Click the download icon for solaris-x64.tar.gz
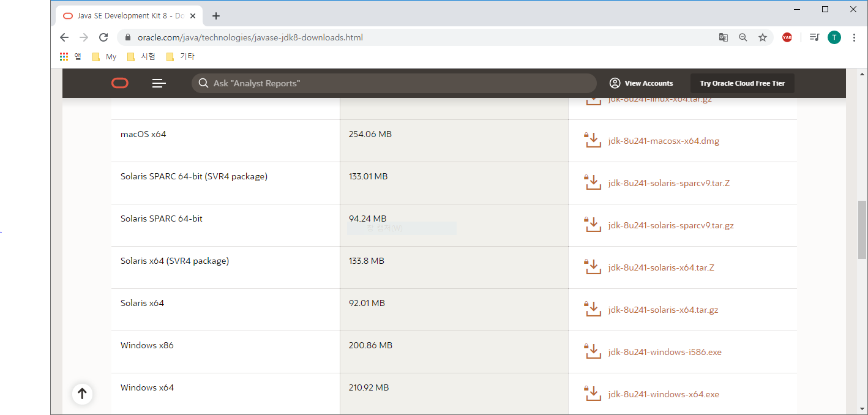 tap(593, 309)
